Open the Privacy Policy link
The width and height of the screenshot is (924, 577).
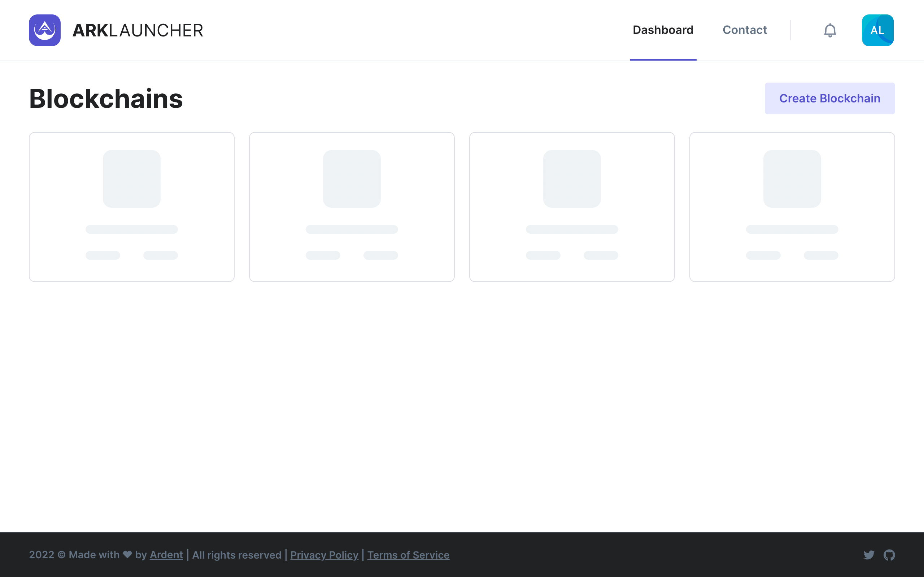pos(324,555)
